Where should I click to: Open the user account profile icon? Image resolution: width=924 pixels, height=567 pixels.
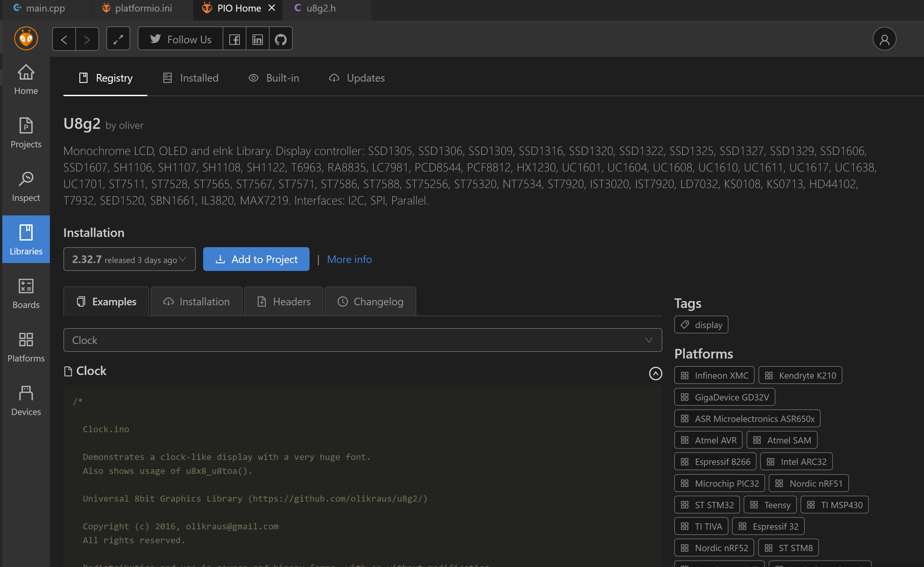pyautogui.click(x=884, y=39)
